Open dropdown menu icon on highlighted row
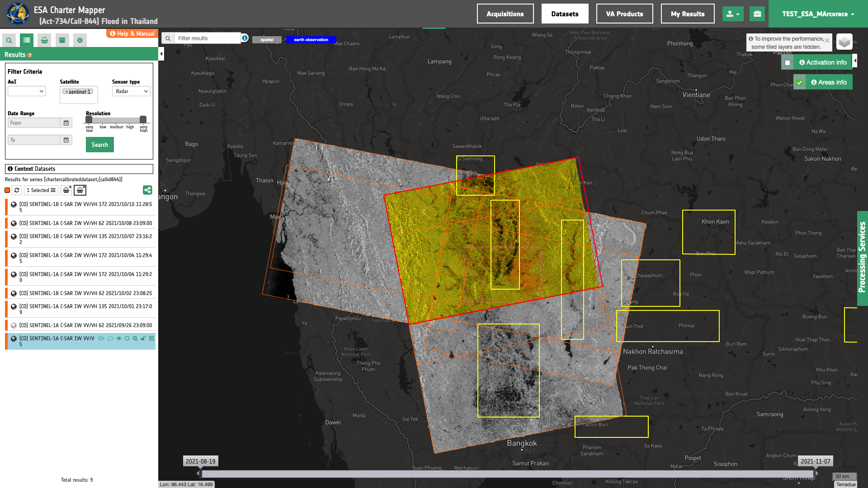This screenshot has height=488, width=868. tap(151, 338)
